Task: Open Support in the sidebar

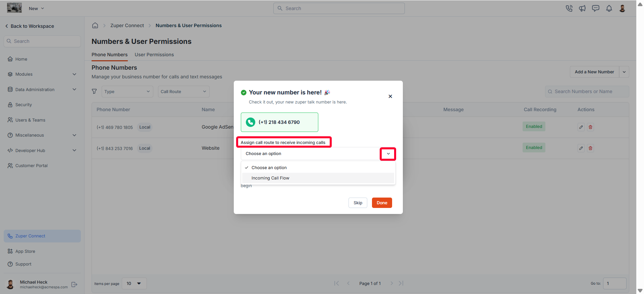Action: click(x=42, y=264)
